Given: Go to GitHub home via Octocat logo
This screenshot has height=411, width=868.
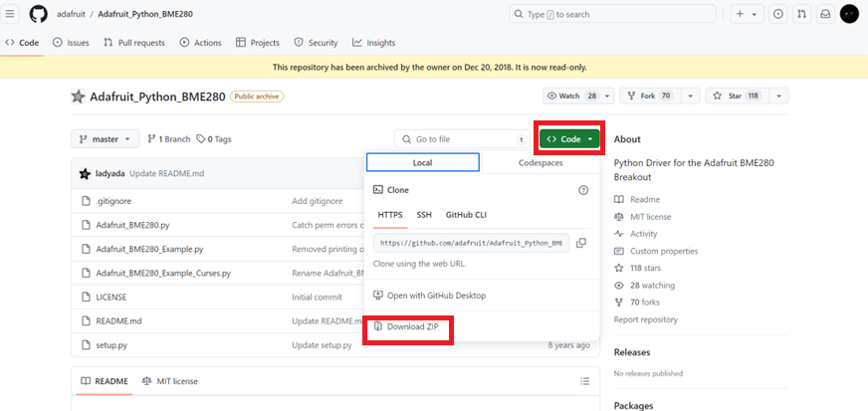Looking at the screenshot, I should point(38,14).
